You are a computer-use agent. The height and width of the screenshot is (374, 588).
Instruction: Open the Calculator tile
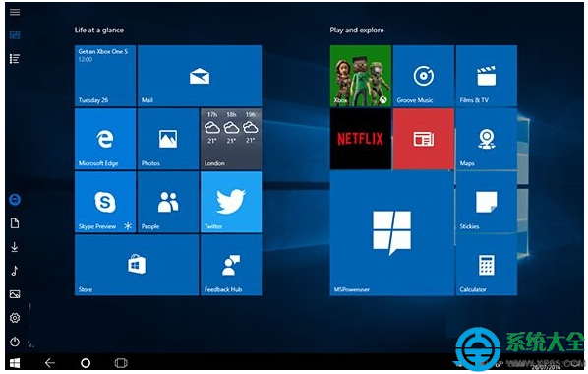[x=487, y=265]
